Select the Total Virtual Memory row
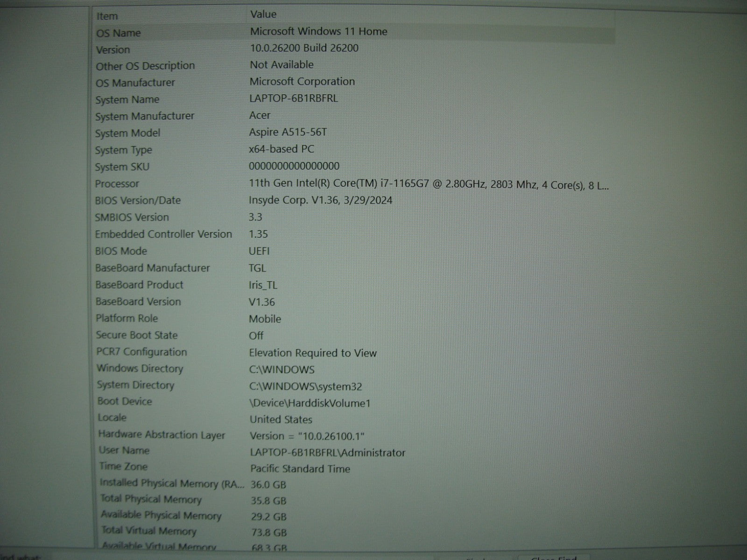This screenshot has width=747, height=560. [149, 531]
